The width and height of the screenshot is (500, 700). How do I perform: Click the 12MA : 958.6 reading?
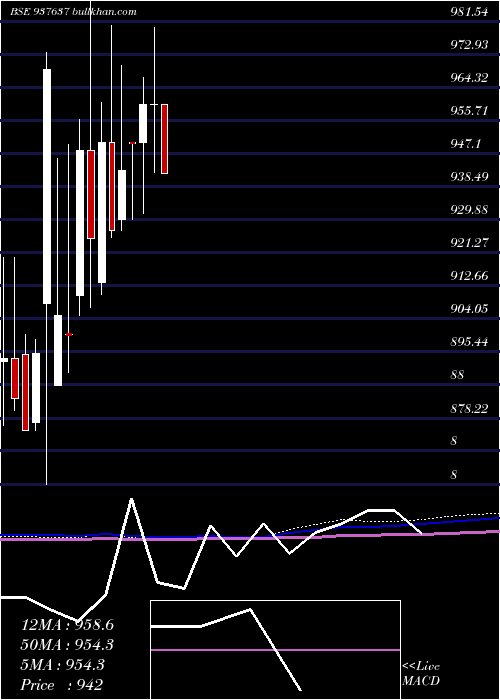pyautogui.click(x=67, y=625)
